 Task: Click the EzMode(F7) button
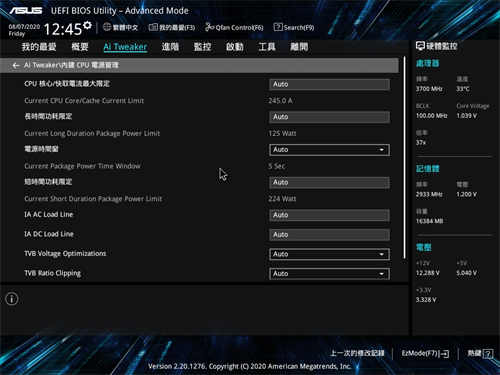pyautogui.click(x=425, y=353)
